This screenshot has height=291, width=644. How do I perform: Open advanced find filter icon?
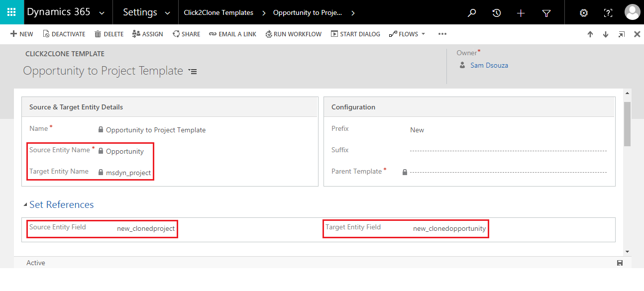click(546, 13)
